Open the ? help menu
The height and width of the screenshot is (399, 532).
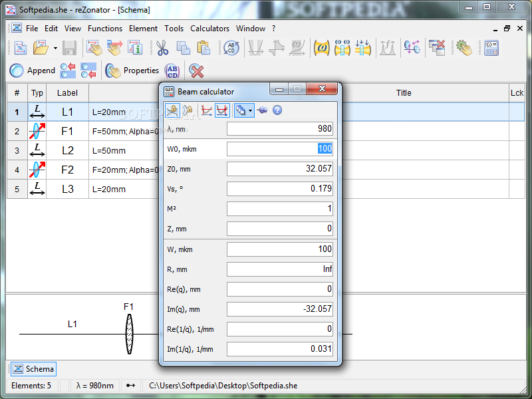pyautogui.click(x=273, y=29)
